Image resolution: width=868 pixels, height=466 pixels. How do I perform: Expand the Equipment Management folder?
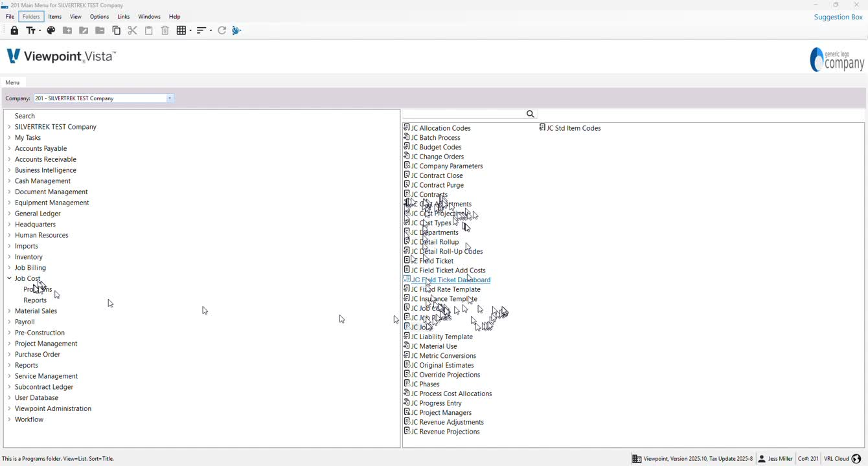pyautogui.click(x=9, y=203)
